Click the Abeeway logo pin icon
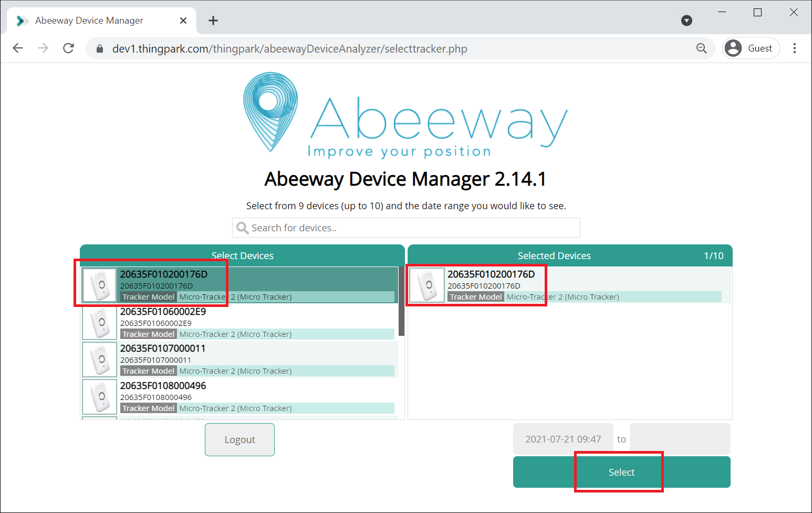This screenshot has width=812, height=513. click(x=270, y=111)
